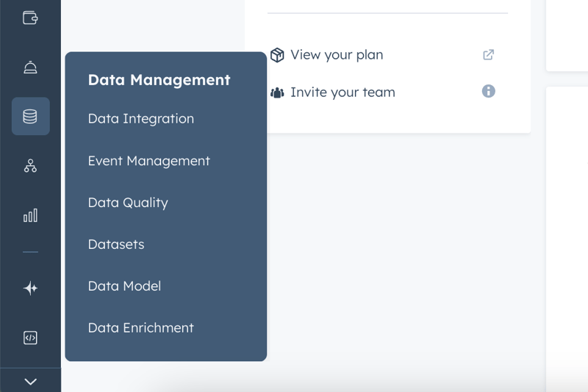Image resolution: width=588 pixels, height=392 pixels.
Task: Click the Reporting bar chart icon
Action: (x=30, y=215)
